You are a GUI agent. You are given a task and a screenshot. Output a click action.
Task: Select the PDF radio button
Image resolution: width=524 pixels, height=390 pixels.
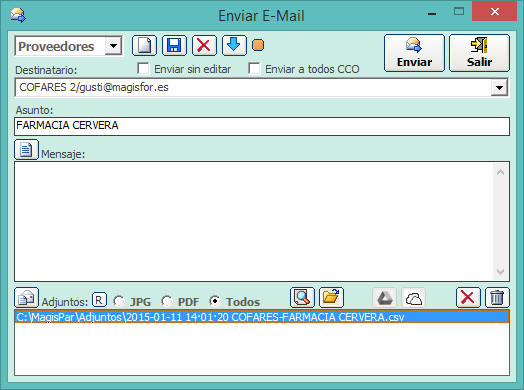point(167,301)
